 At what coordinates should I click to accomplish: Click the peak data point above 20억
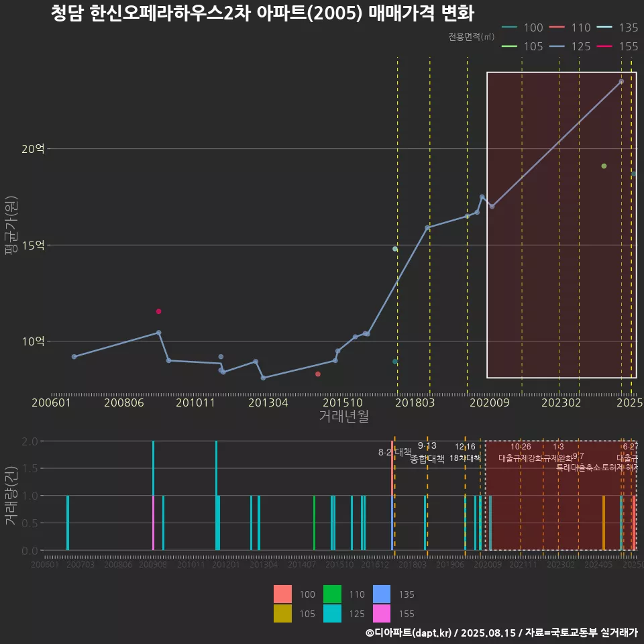621,82
